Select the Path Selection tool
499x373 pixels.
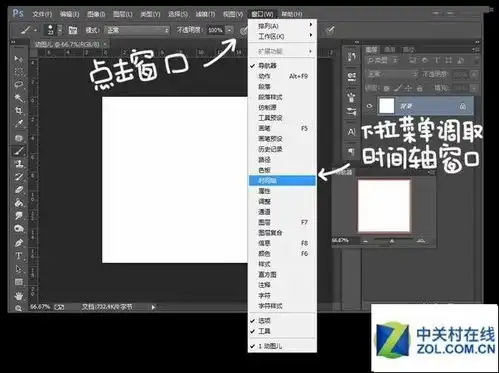(18, 269)
